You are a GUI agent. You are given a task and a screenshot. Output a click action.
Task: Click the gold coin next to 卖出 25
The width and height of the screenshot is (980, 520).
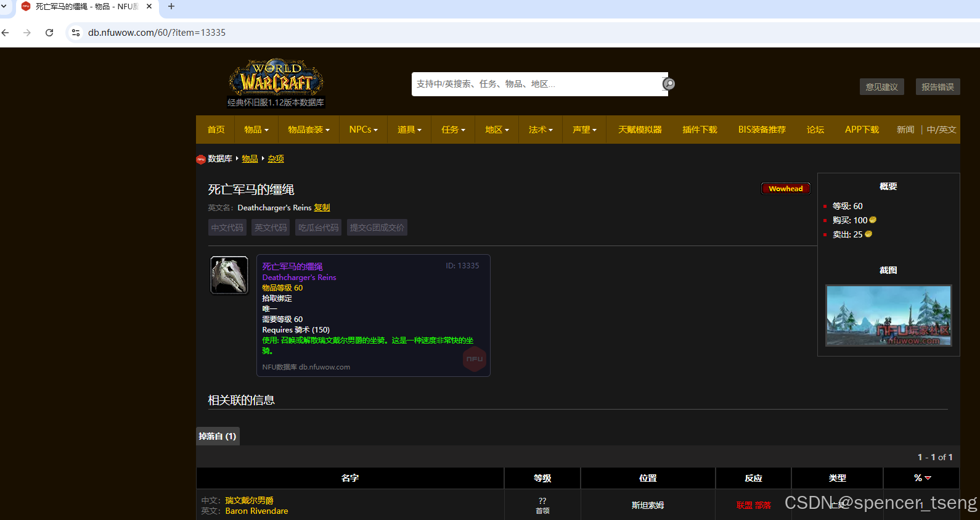coord(868,234)
